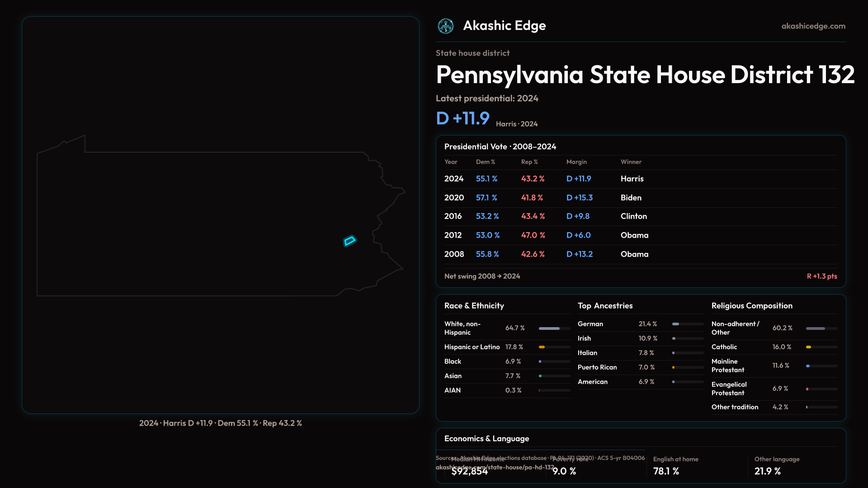The height and width of the screenshot is (488, 868).
Task: Click the Economics & Language section header
Action: (486, 439)
